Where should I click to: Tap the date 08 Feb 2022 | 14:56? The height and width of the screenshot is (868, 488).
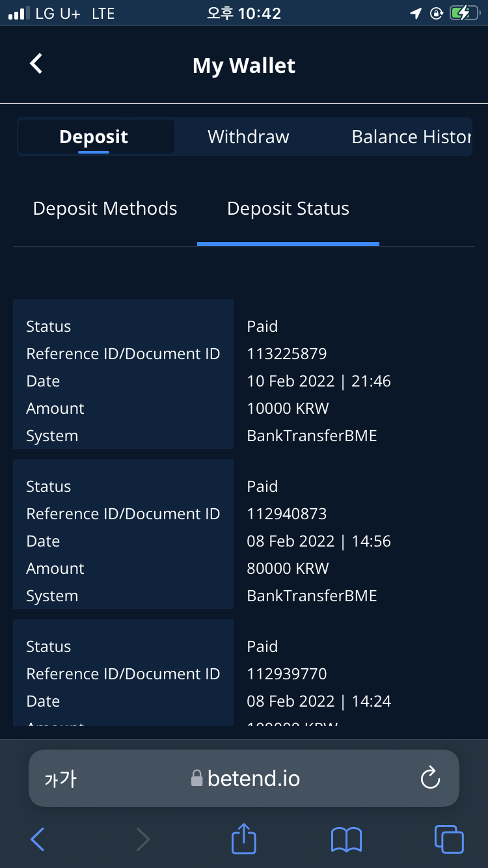tap(319, 541)
